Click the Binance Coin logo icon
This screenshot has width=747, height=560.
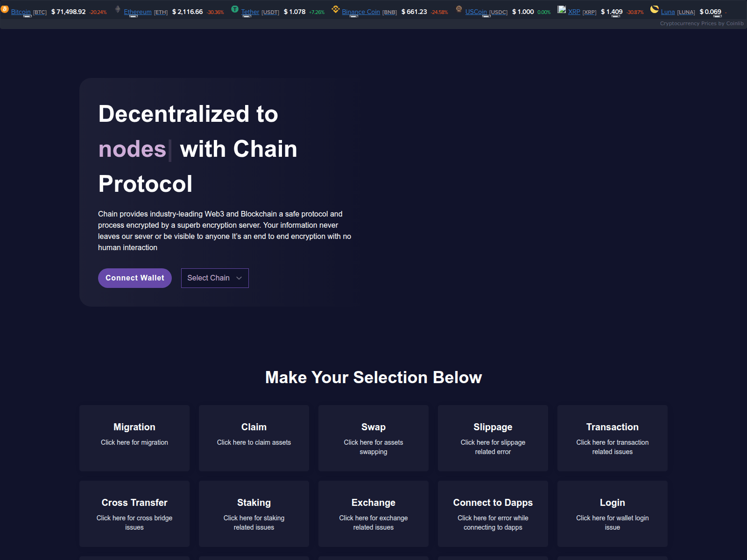(x=335, y=9)
